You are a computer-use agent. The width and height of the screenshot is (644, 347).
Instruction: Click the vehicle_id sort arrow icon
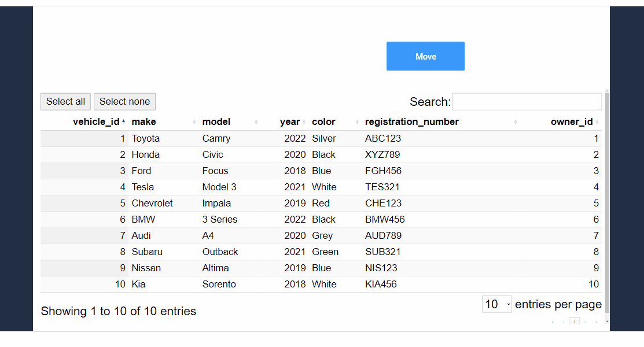pyautogui.click(x=123, y=122)
